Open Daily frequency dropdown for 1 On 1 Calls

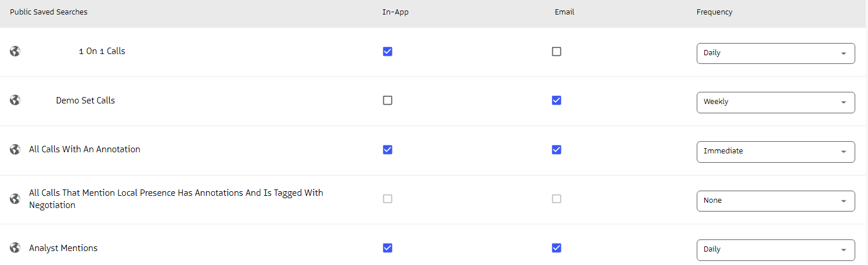(x=775, y=53)
